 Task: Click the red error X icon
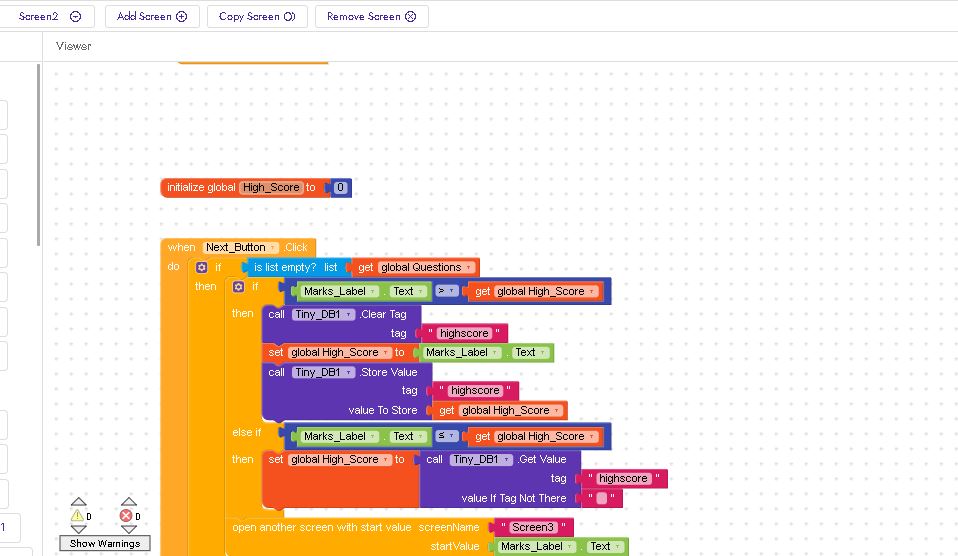(x=126, y=516)
